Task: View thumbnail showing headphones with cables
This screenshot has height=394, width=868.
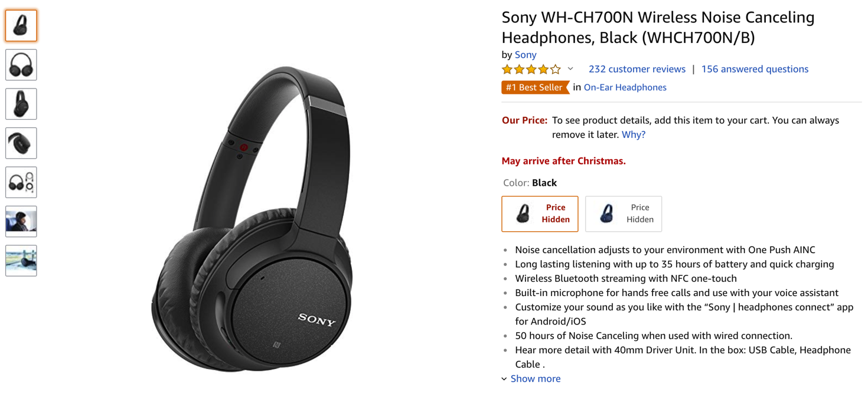Action: point(21,182)
